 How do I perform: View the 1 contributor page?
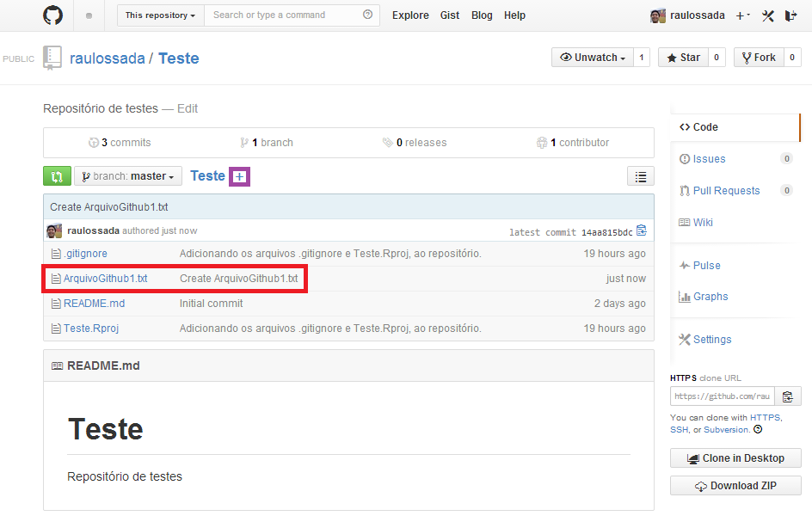(573, 143)
